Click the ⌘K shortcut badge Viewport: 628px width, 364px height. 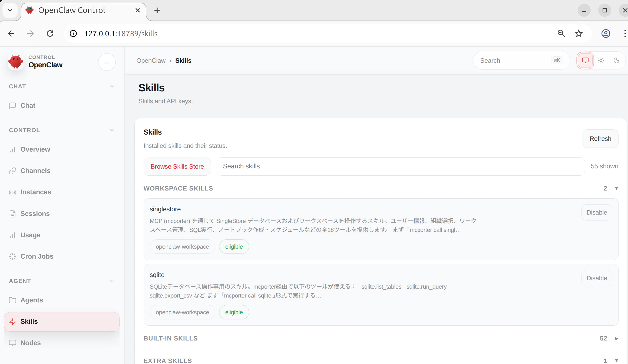tap(557, 60)
